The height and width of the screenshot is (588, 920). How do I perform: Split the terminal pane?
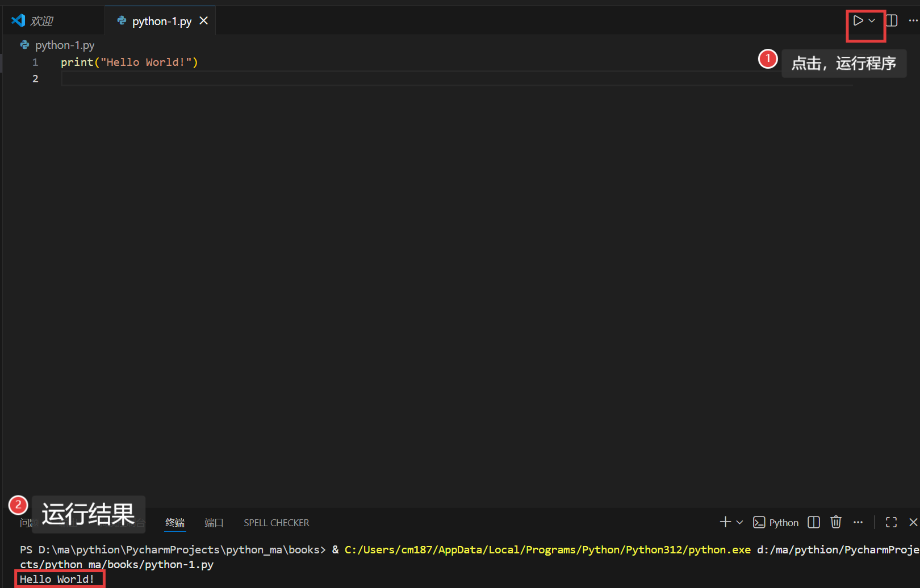click(x=814, y=522)
